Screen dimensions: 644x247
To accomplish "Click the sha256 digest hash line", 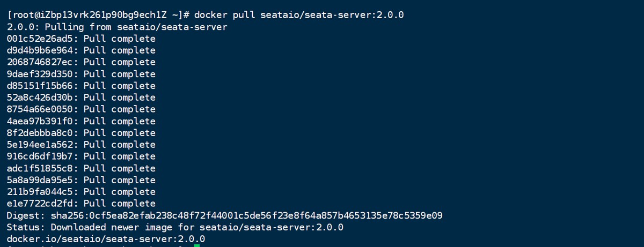I will (224, 215).
